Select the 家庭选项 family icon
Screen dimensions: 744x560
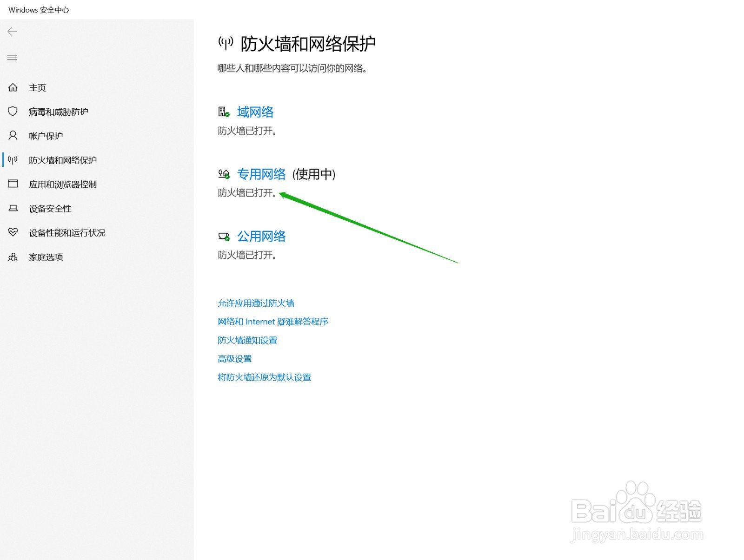[x=13, y=257]
